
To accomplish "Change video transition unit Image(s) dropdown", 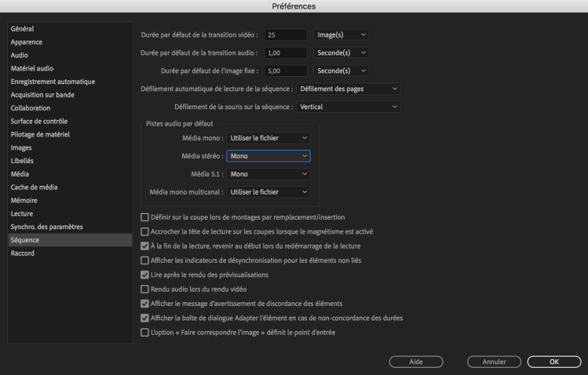I will 341,35.
